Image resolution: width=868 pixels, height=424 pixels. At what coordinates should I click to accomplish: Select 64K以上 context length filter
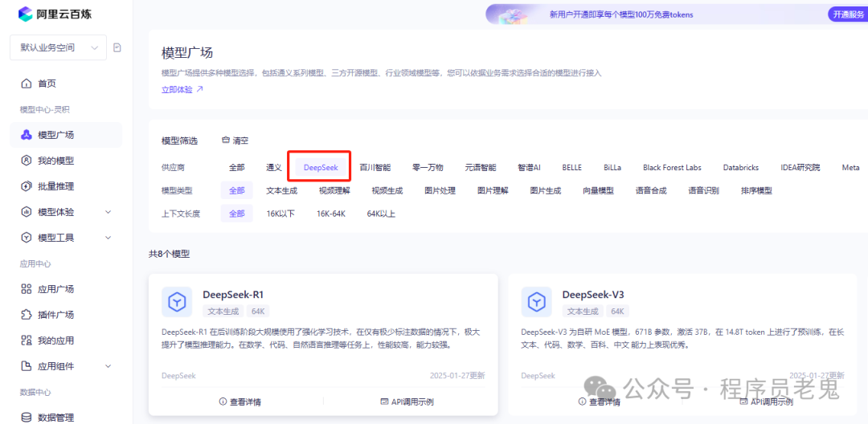382,214
